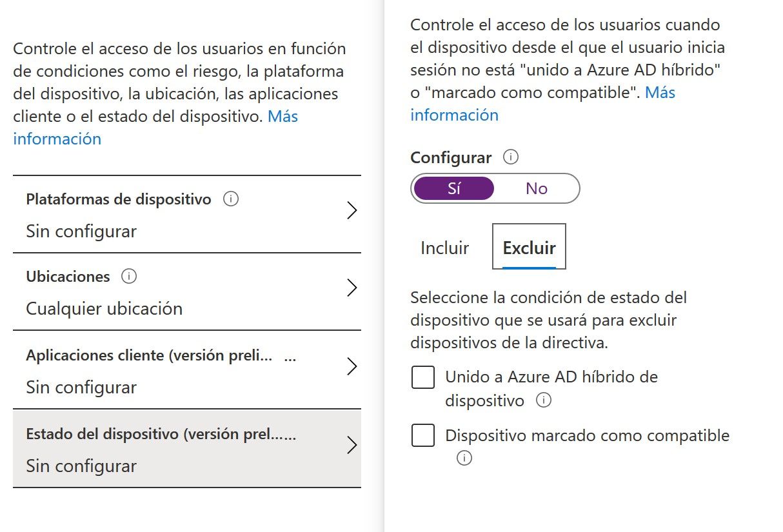Select the Excluir tab

point(528,248)
